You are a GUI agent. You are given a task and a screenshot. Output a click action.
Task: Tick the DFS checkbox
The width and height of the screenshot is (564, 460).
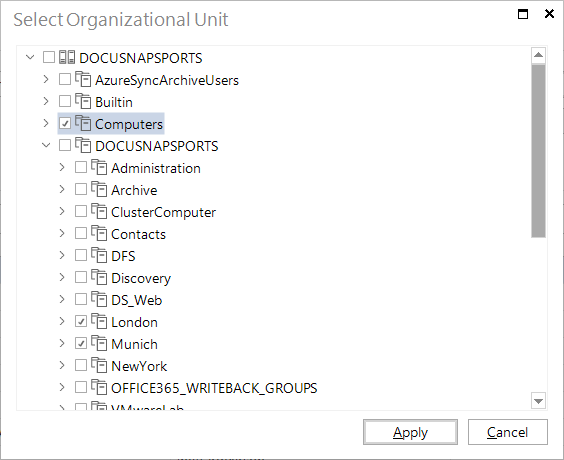pos(81,255)
